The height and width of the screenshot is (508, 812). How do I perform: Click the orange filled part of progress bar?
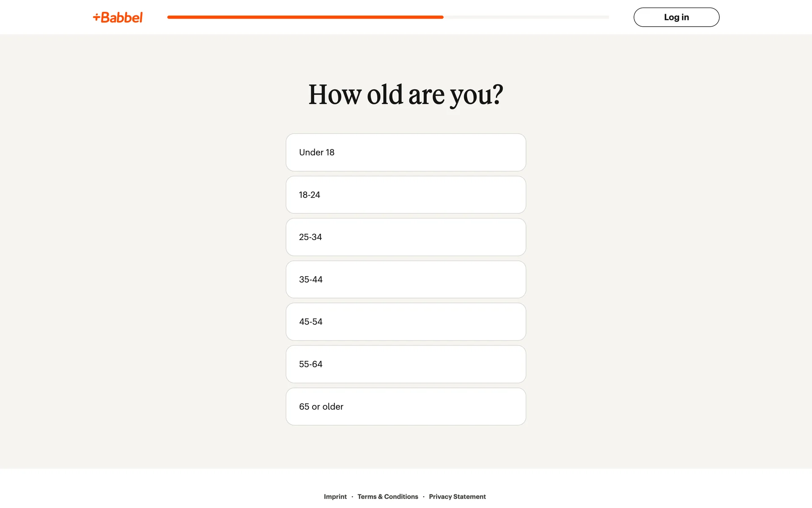[304, 17]
